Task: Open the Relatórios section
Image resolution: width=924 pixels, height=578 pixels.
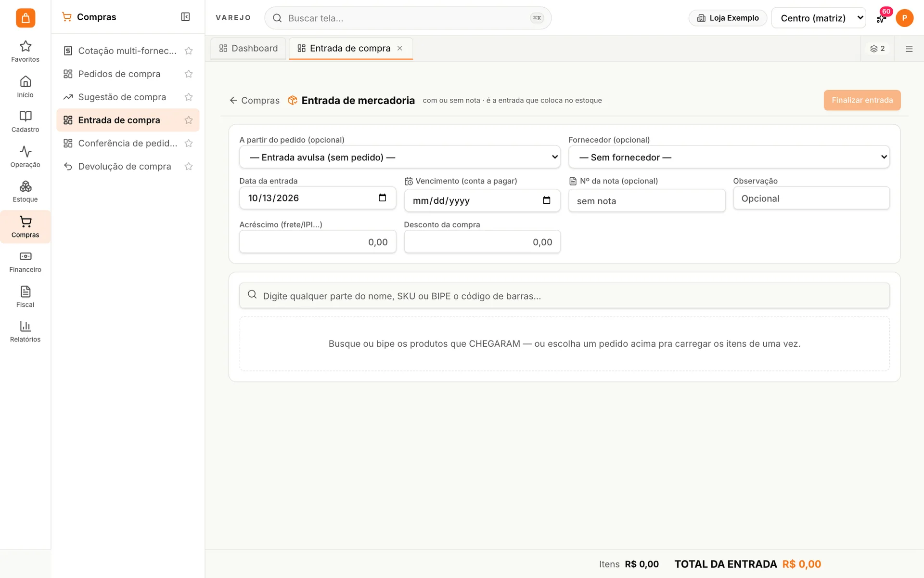Action: click(x=25, y=332)
